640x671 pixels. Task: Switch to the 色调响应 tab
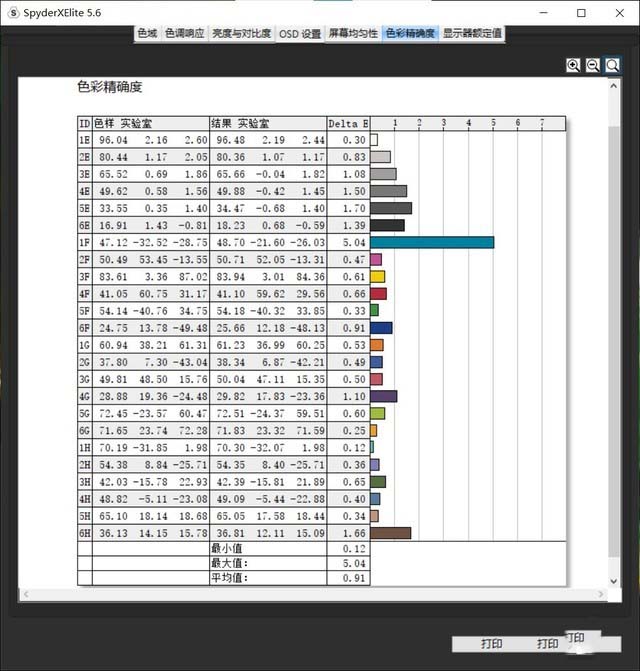pos(185,33)
